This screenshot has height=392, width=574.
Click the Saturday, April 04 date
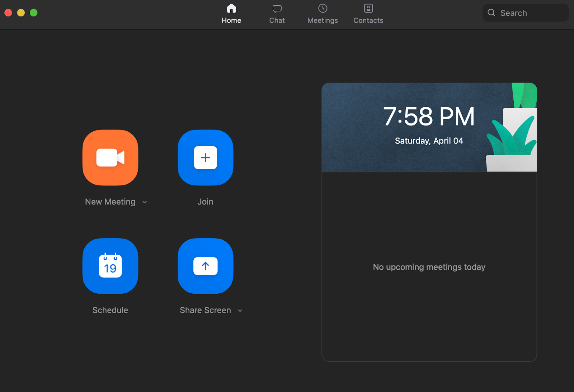click(429, 141)
